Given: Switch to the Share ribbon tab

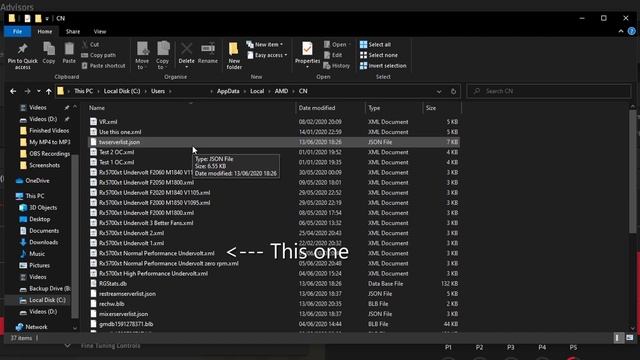Looking at the screenshot, I should point(73,31).
